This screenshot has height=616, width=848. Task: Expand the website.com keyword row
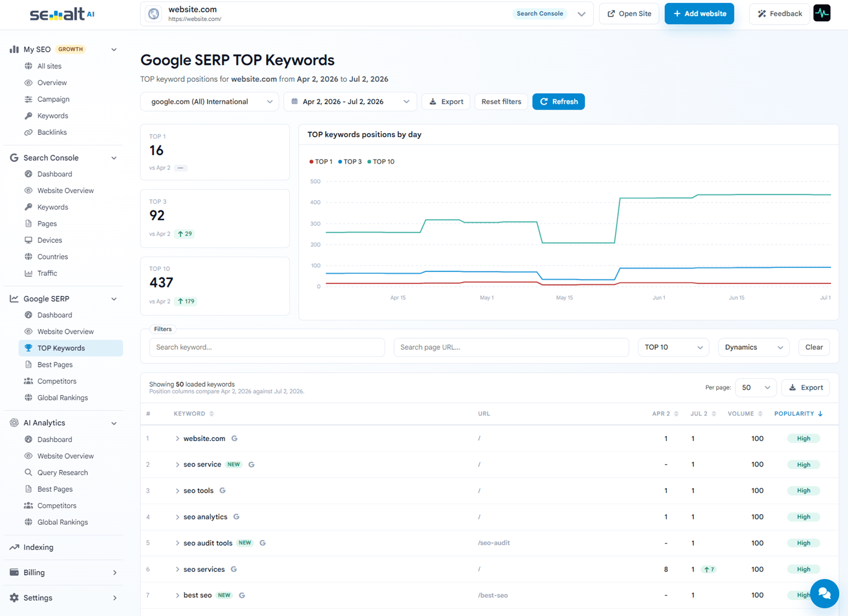click(x=177, y=438)
